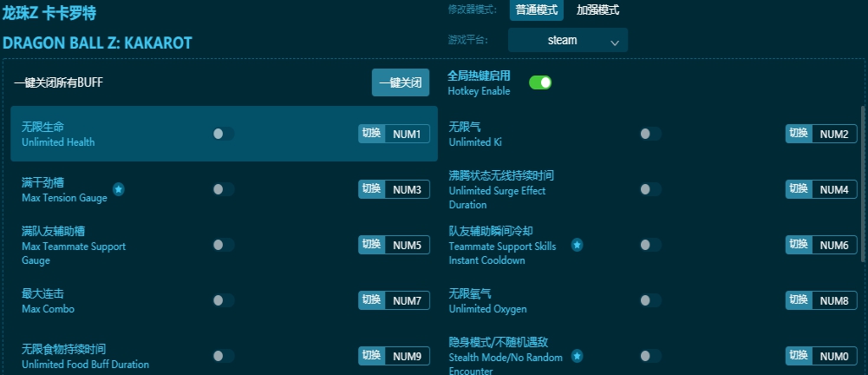Click the 龙珠Z 卡卡罗特 heading

point(49,13)
